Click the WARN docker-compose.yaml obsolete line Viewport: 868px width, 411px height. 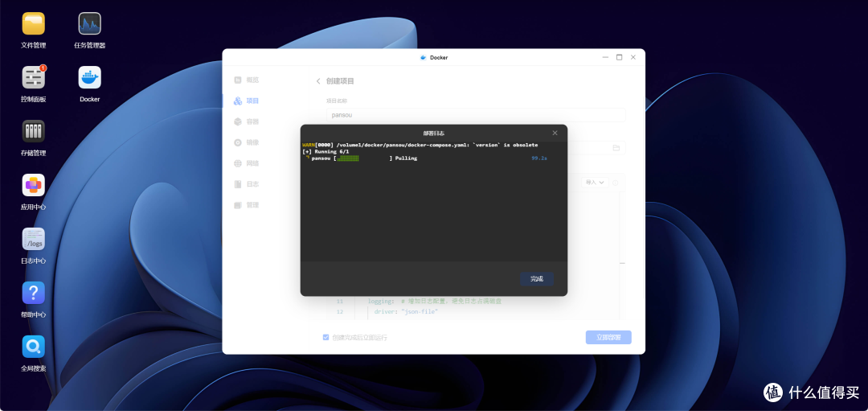pyautogui.click(x=420, y=145)
